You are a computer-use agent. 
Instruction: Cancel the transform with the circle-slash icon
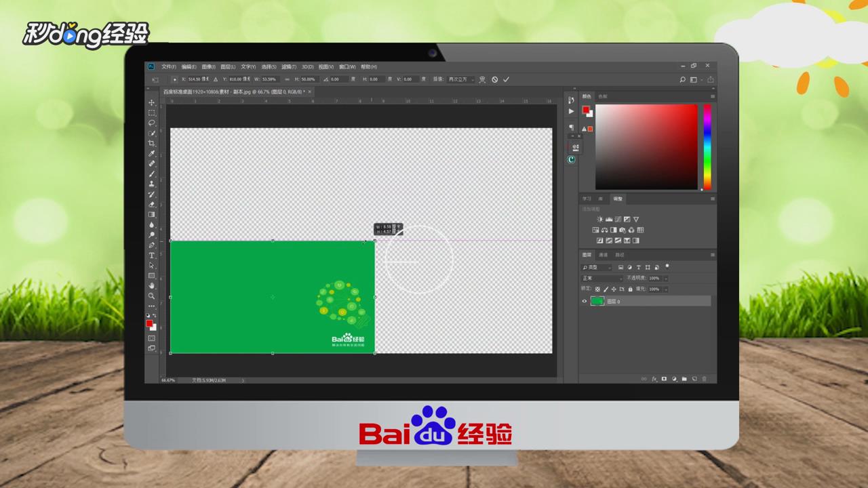[494, 79]
